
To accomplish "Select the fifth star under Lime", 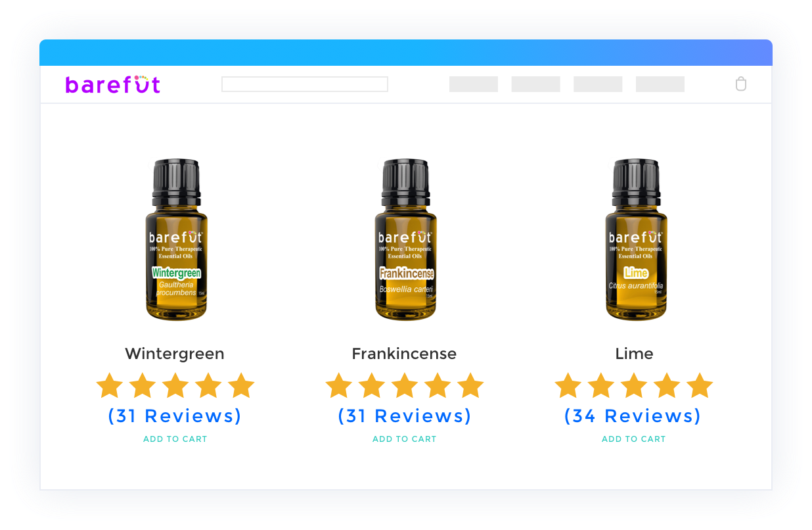I will pos(700,385).
